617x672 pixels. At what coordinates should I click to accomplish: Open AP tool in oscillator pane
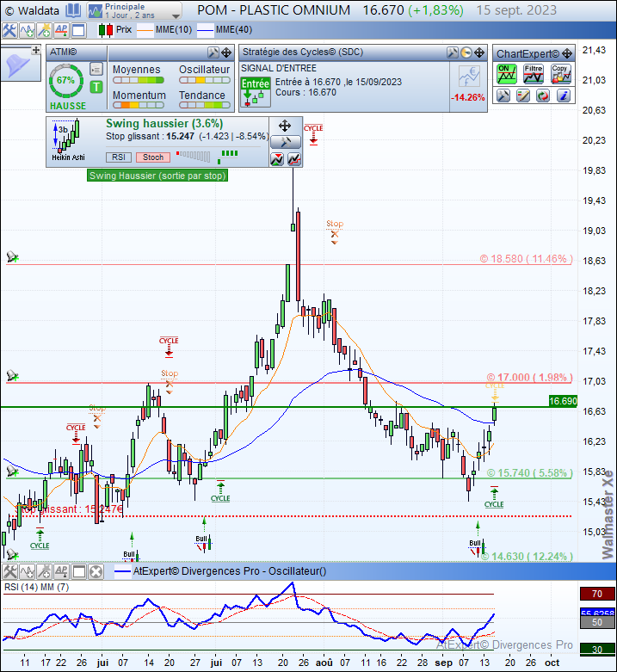coord(61,571)
